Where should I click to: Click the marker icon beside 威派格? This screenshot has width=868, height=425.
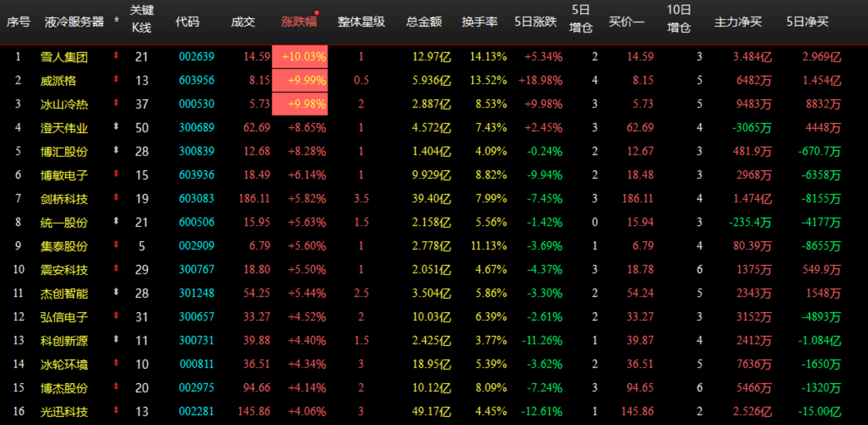[x=116, y=80]
